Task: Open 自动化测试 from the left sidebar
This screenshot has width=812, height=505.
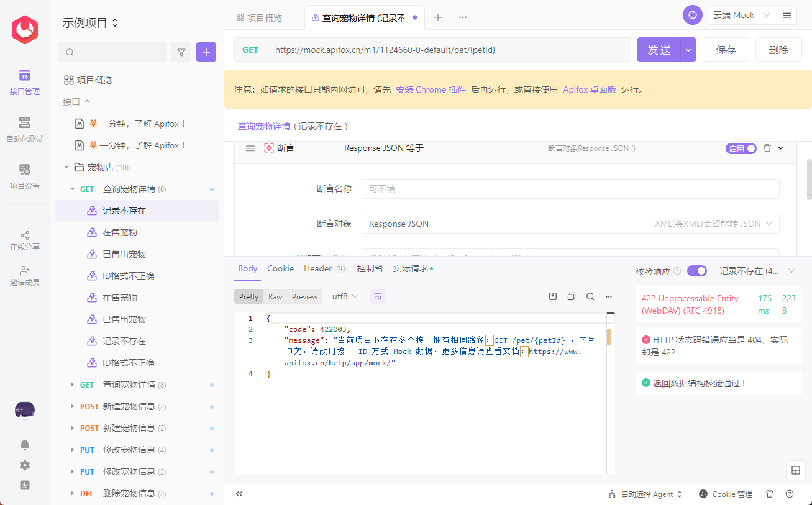Action: click(24, 129)
